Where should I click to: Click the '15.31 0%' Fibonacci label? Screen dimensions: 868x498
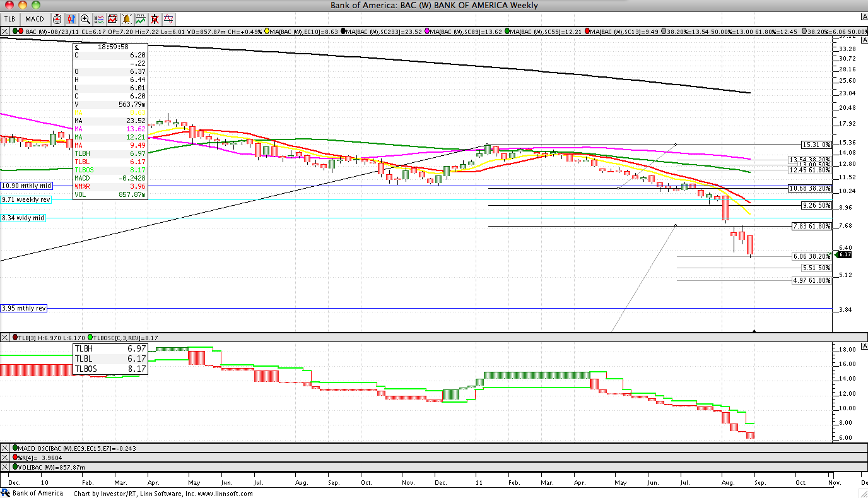tap(816, 145)
